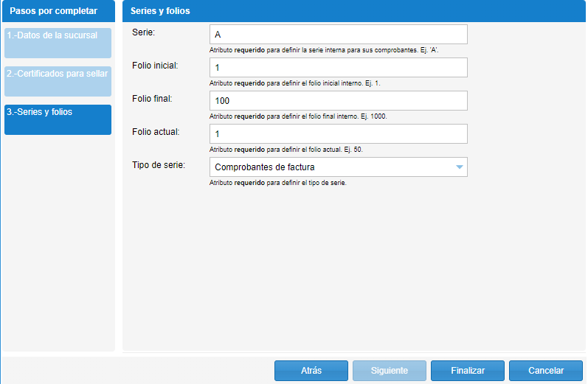Click the disabled Siguiente button
588x384 pixels.
[x=390, y=371]
